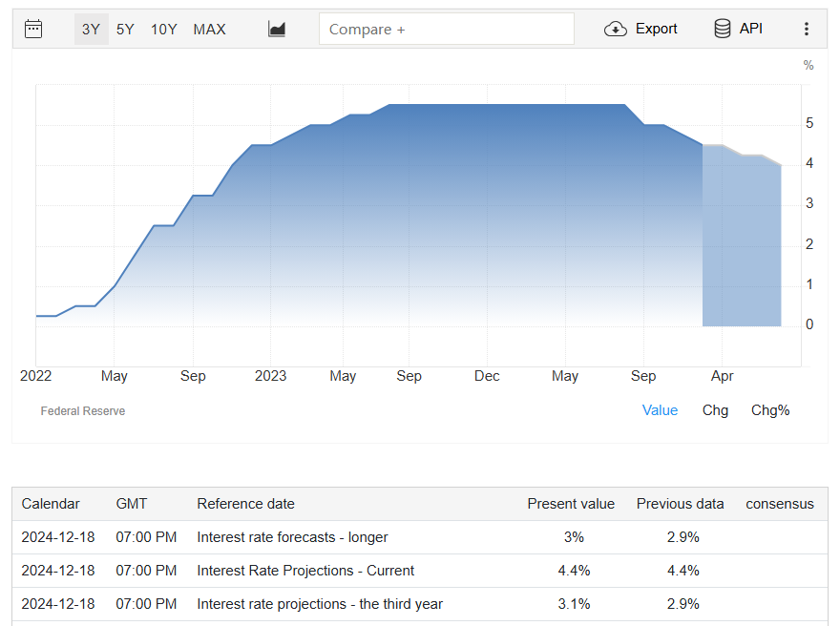
Task: Open the three-dot more options menu
Action: point(807,29)
